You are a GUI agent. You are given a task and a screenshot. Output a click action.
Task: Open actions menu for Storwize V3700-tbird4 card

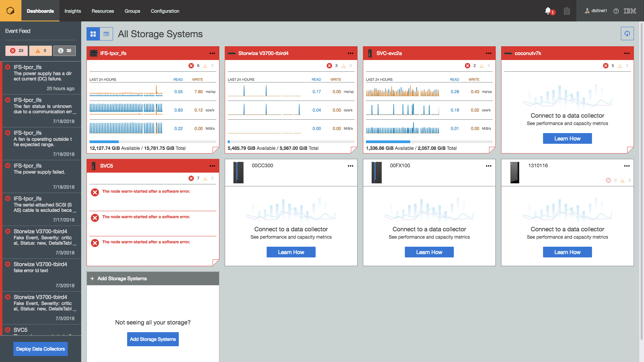(x=351, y=53)
